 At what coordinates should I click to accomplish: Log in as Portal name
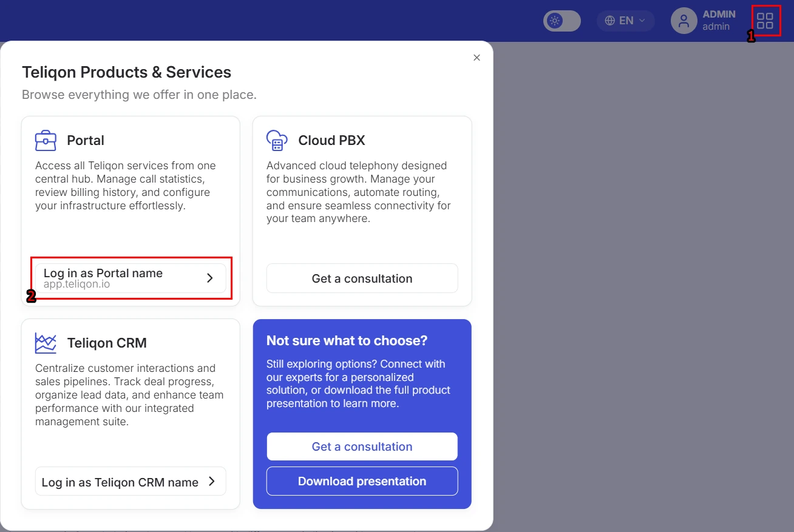pyautogui.click(x=131, y=278)
